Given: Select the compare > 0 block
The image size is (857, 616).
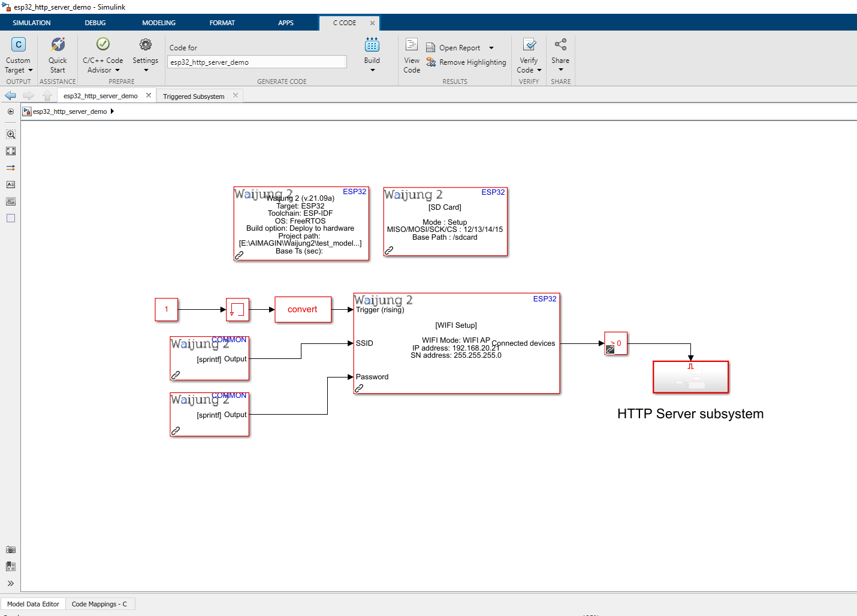Looking at the screenshot, I should click(615, 343).
